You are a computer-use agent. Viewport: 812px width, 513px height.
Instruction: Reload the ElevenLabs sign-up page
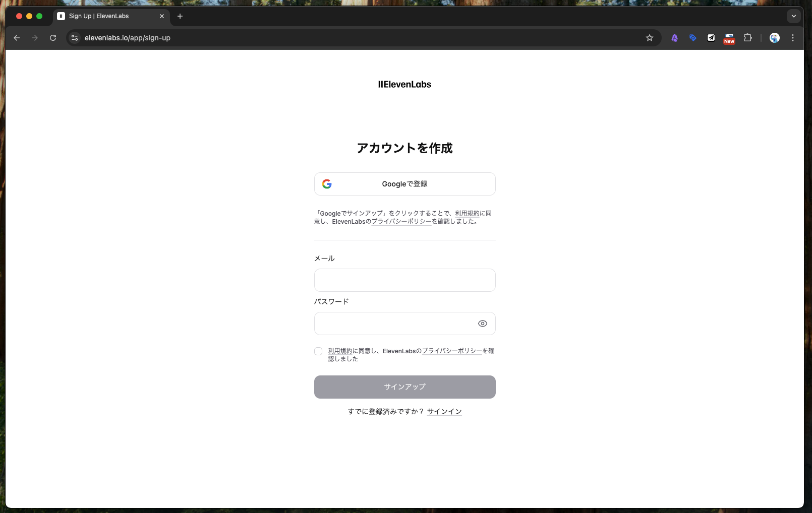pyautogui.click(x=53, y=38)
